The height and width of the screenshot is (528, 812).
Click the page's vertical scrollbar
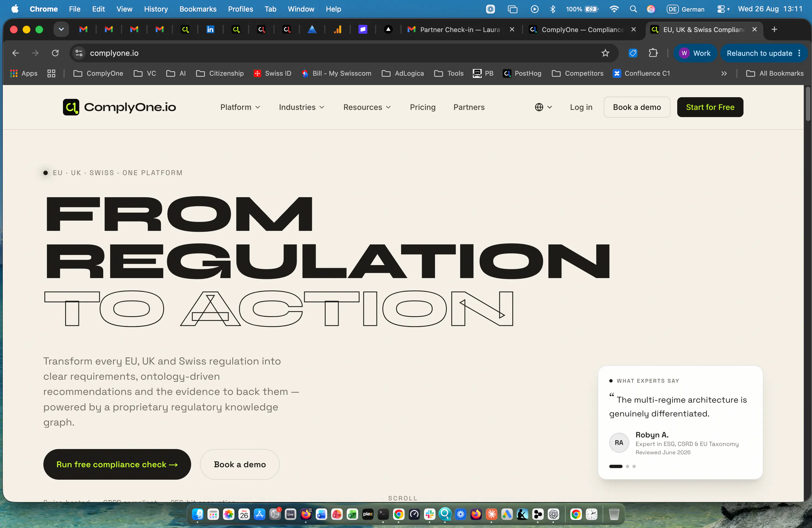808,104
